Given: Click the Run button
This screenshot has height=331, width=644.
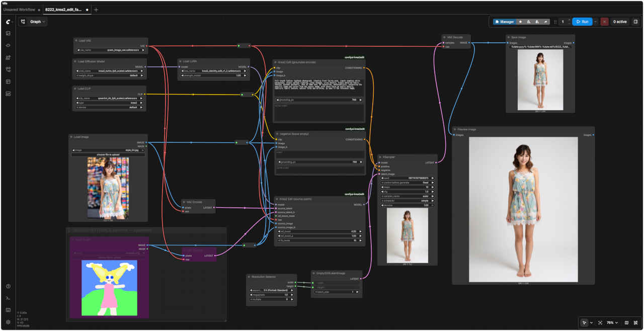Looking at the screenshot, I should [x=582, y=22].
